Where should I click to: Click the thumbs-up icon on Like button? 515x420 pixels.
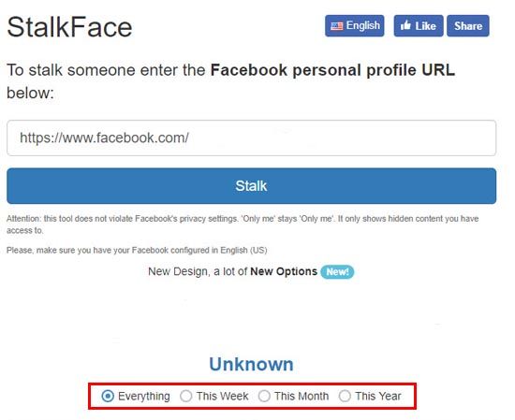point(405,25)
